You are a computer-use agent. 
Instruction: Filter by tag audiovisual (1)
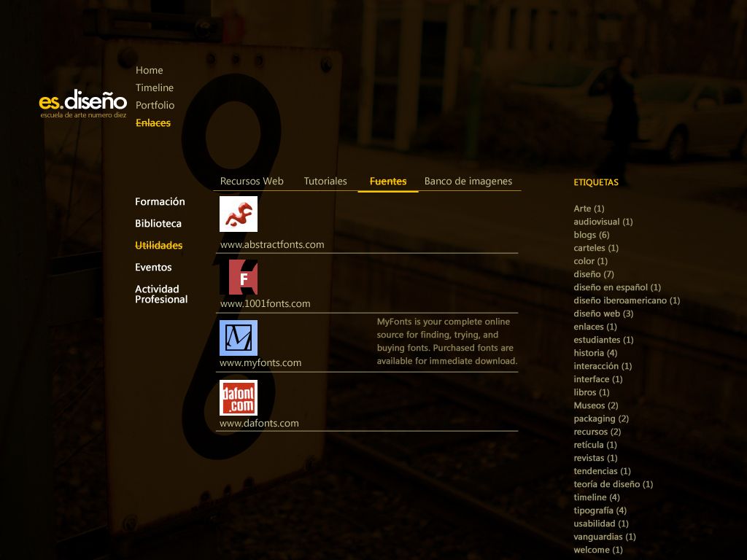tap(603, 222)
